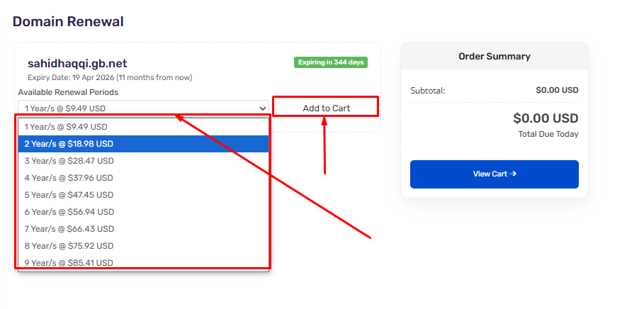This screenshot has width=644, height=309.
Task: Choose 9 Year/s @ $85.41 USD
Action: (x=143, y=262)
